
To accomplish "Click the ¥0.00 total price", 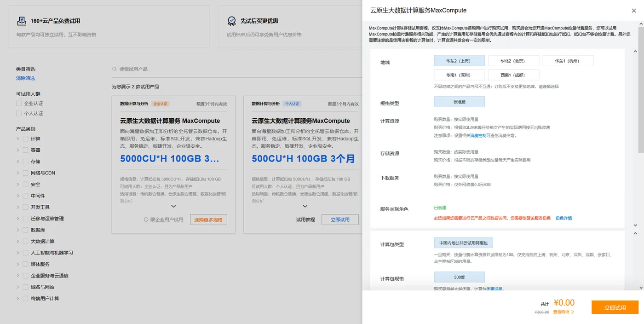I will coord(564,303).
